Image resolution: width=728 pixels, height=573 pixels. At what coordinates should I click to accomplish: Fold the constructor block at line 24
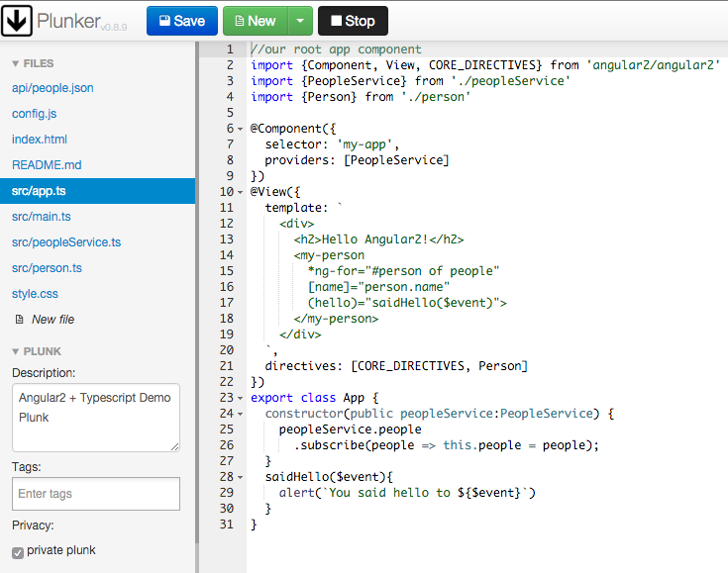(x=240, y=414)
